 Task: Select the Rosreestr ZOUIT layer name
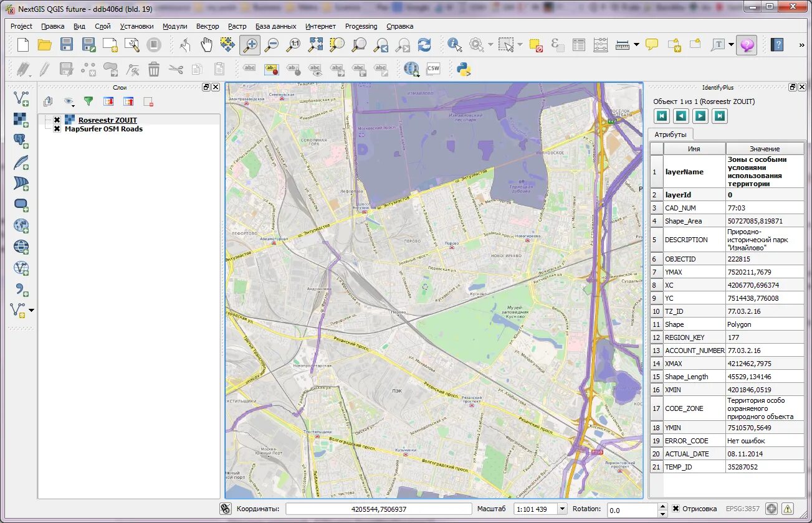pos(107,120)
